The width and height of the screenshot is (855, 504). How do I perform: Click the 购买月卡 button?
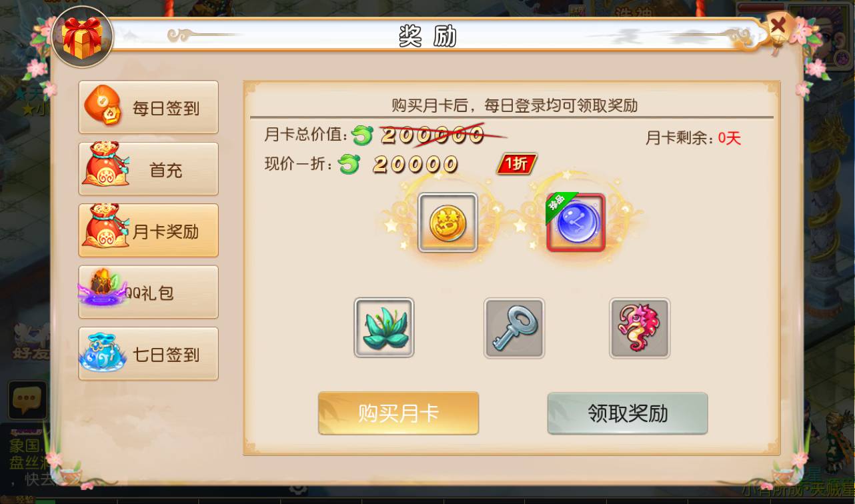(x=398, y=413)
